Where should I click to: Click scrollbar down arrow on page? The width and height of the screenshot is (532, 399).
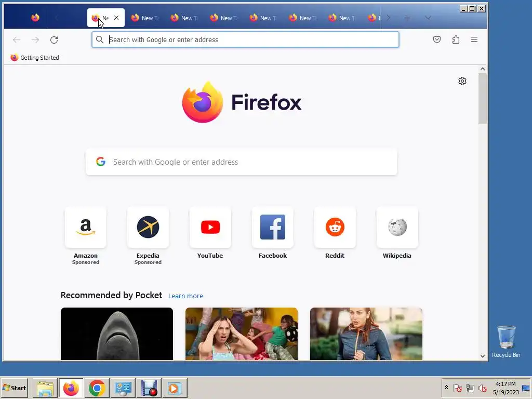point(483,356)
